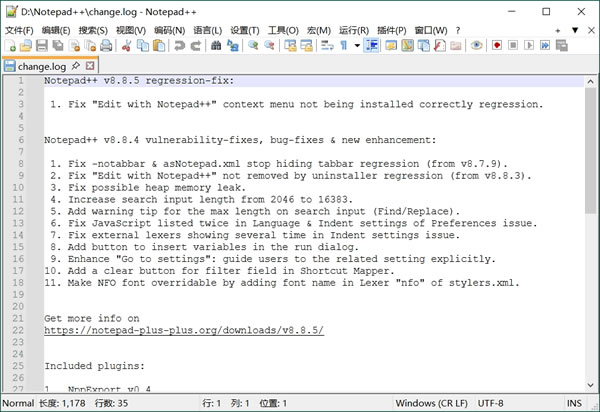Redo the action via toolbar arrow

[196, 46]
